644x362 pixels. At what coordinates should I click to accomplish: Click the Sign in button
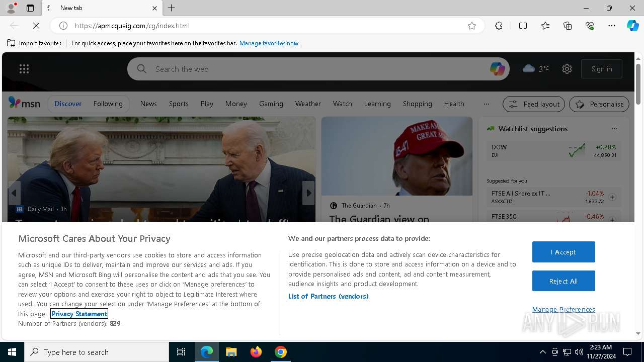(x=602, y=69)
